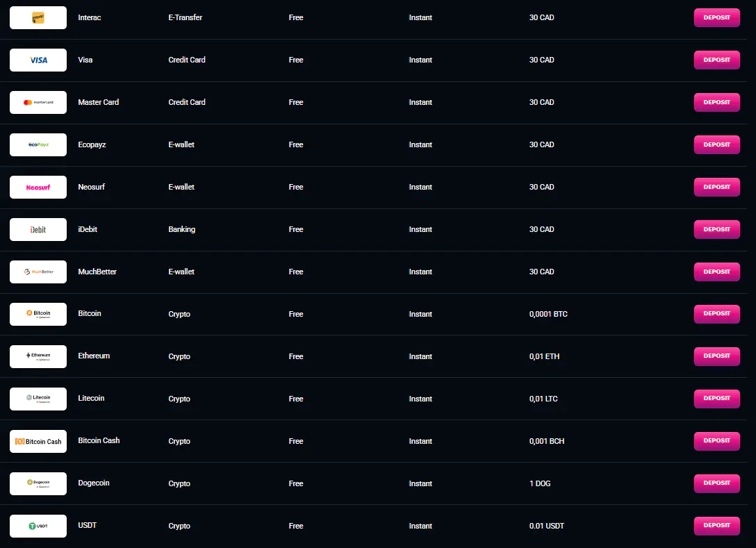Click the iDebit logo

(x=38, y=230)
